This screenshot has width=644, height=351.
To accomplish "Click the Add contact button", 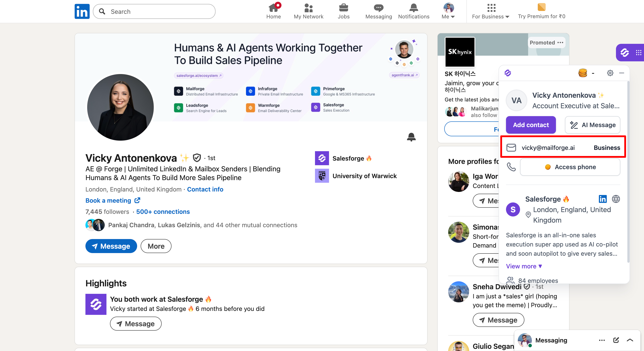I will point(531,125).
